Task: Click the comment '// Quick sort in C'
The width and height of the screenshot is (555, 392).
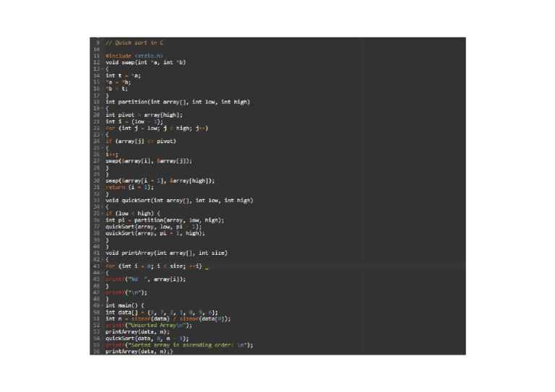Action: (x=134, y=43)
